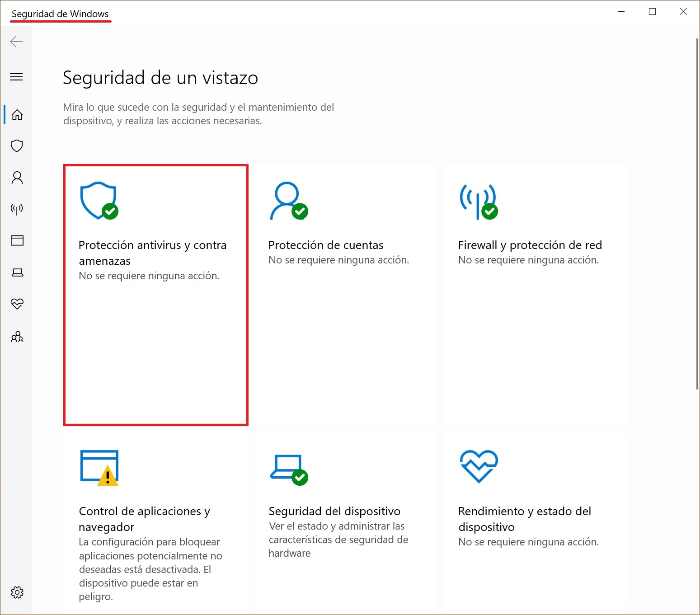Image resolution: width=700 pixels, height=615 pixels.
Task: Click the back arrow in sidebar
Action: (17, 42)
